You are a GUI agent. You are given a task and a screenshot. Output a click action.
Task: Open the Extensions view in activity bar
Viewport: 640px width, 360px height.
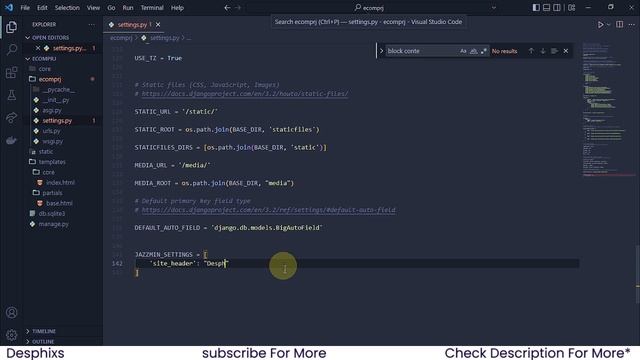pos(11,73)
